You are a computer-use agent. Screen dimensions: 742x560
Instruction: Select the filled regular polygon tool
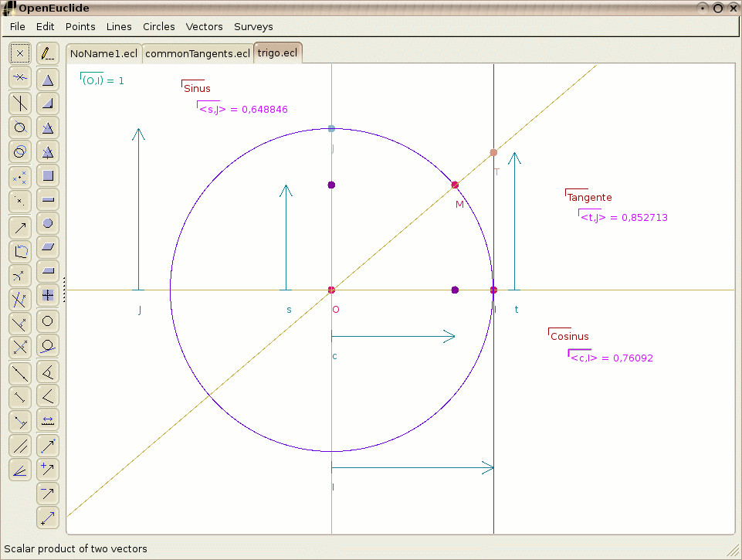coord(48,223)
